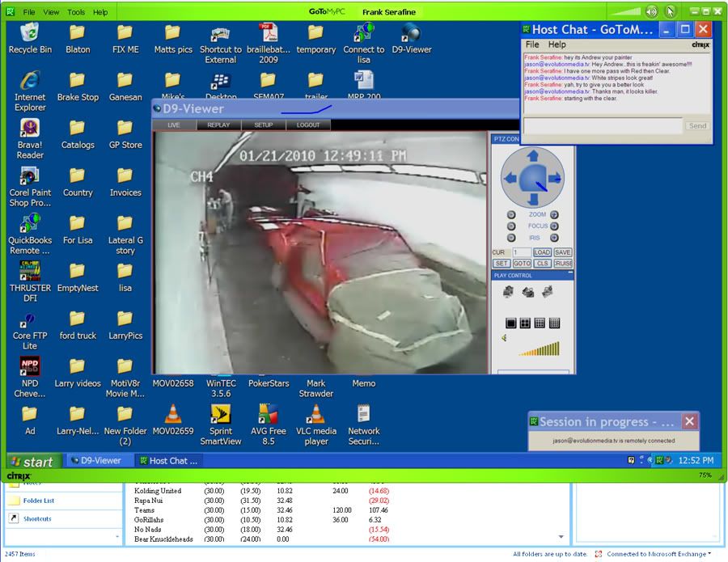This screenshot has width=728, height=562.
Task: Click the zoom in plus button
Action: pos(554,214)
